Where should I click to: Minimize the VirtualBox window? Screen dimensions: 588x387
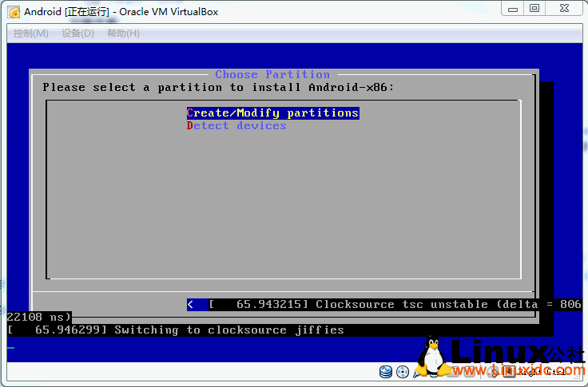coord(514,9)
